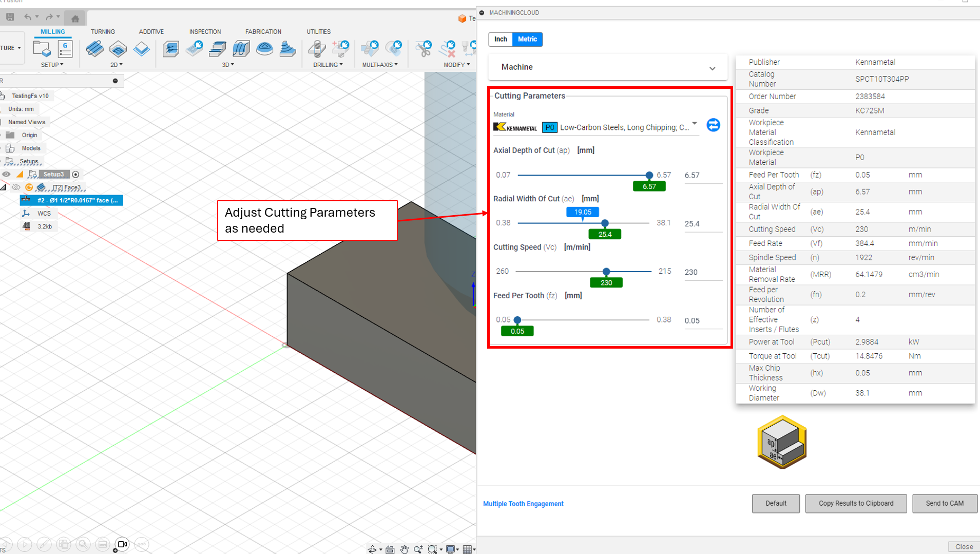Click the Look At view icon
980x554 pixels.
point(390,549)
